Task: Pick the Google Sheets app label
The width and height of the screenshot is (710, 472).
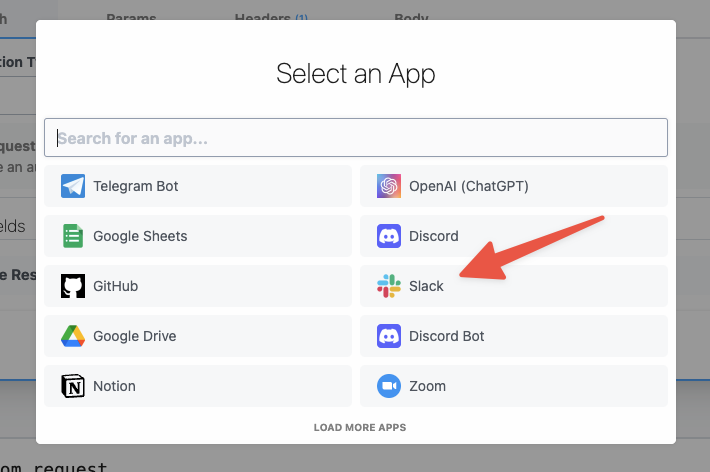Action: click(x=140, y=236)
